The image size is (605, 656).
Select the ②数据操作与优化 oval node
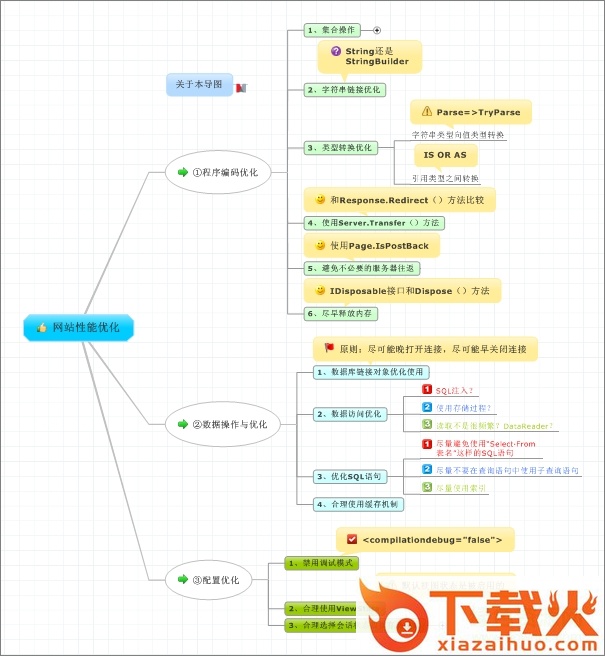(223, 424)
